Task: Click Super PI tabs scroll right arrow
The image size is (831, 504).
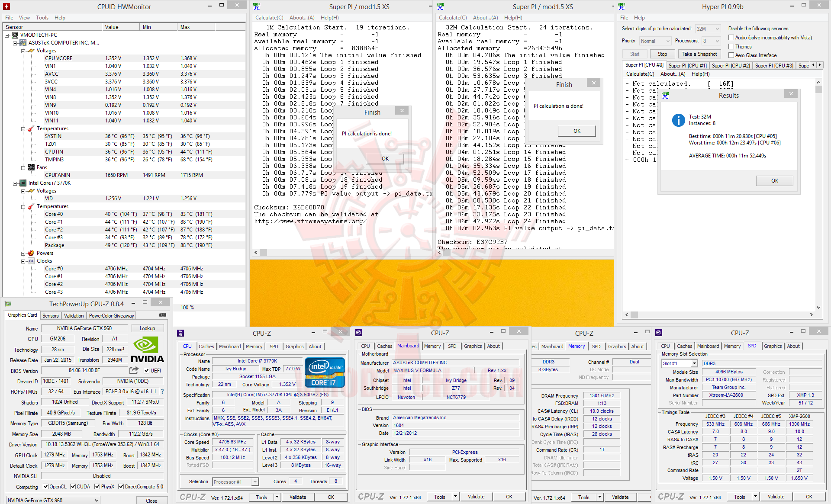Action: pos(820,65)
